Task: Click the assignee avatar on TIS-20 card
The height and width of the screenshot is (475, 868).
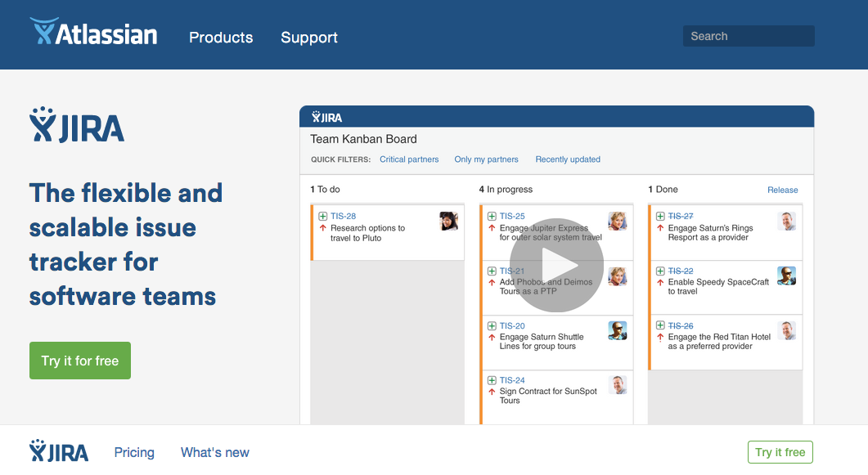Action: (x=617, y=330)
